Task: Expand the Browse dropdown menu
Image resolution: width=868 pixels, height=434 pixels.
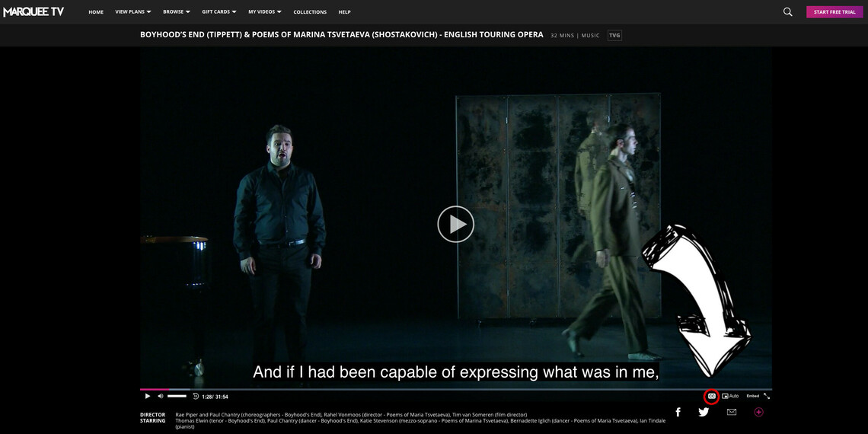Action: pos(177,11)
